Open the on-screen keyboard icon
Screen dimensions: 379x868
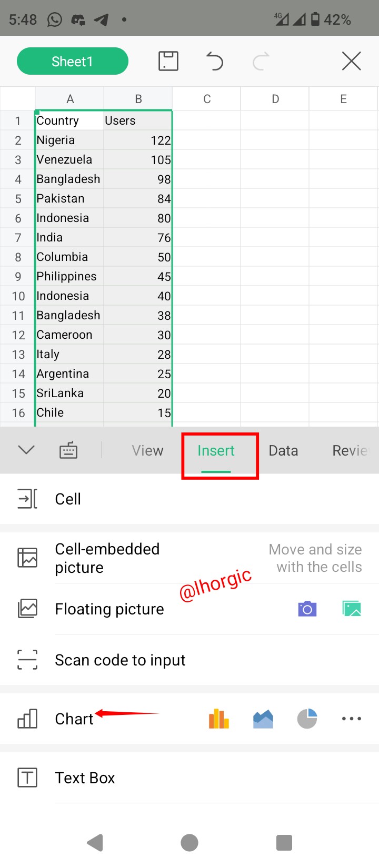click(68, 450)
